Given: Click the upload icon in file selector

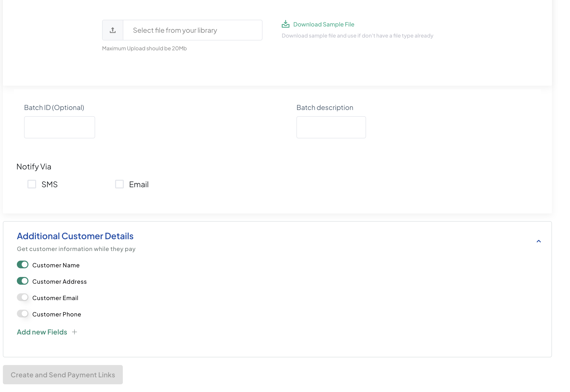Looking at the screenshot, I should pos(112,30).
